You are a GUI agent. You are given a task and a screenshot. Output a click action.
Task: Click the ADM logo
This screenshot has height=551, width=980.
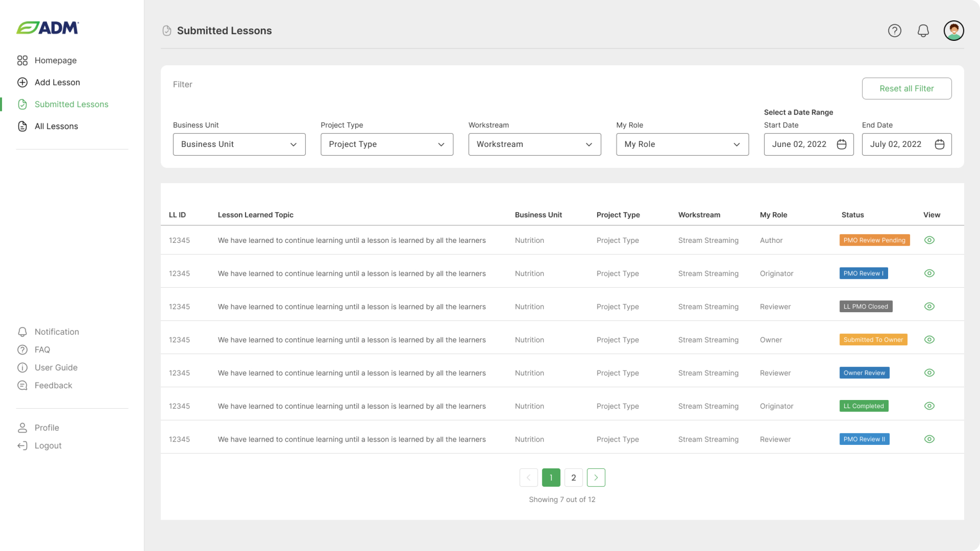(x=48, y=28)
